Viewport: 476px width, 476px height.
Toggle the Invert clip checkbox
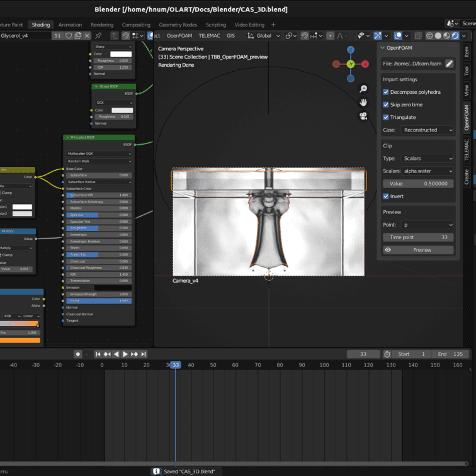click(386, 196)
